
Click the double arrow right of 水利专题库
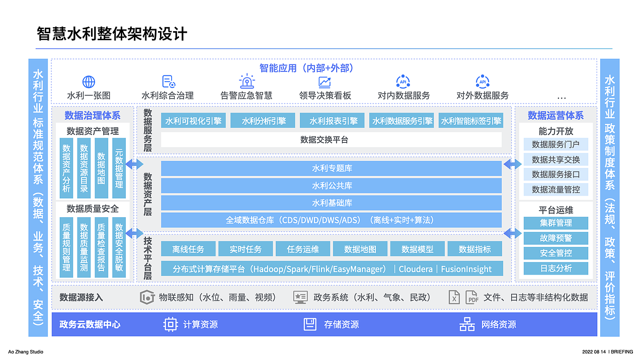tap(512, 164)
